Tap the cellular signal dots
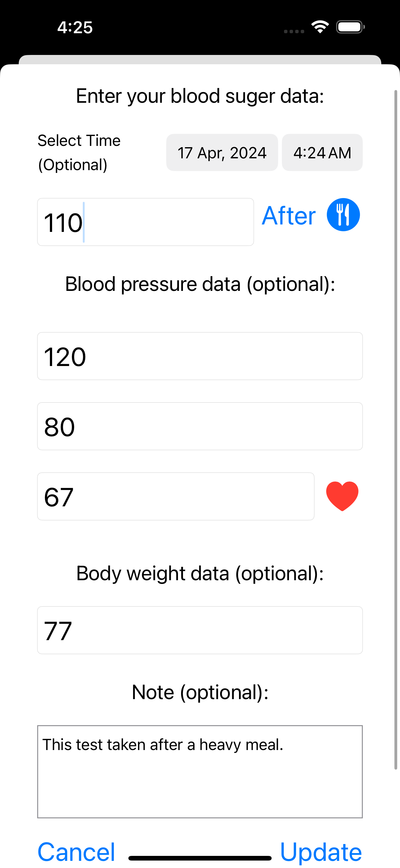Image resolution: width=400 pixels, height=868 pixels. (x=294, y=31)
